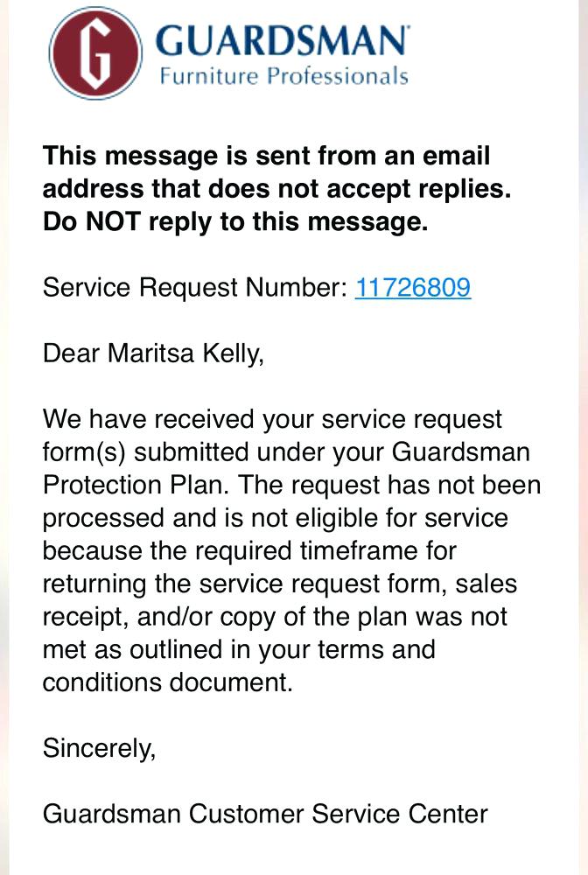The width and height of the screenshot is (588, 875).
Task: Click the 'Service Request Number:' label
Action: click(x=195, y=288)
